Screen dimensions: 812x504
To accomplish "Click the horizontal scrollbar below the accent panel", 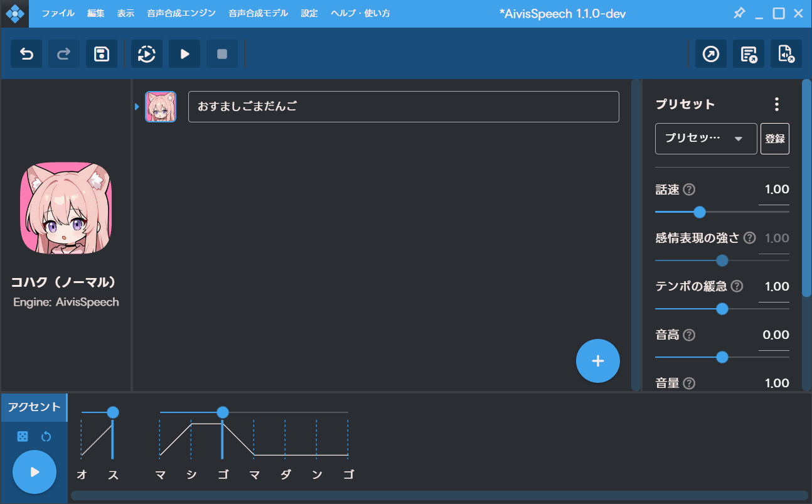I will pyautogui.click(x=439, y=496).
